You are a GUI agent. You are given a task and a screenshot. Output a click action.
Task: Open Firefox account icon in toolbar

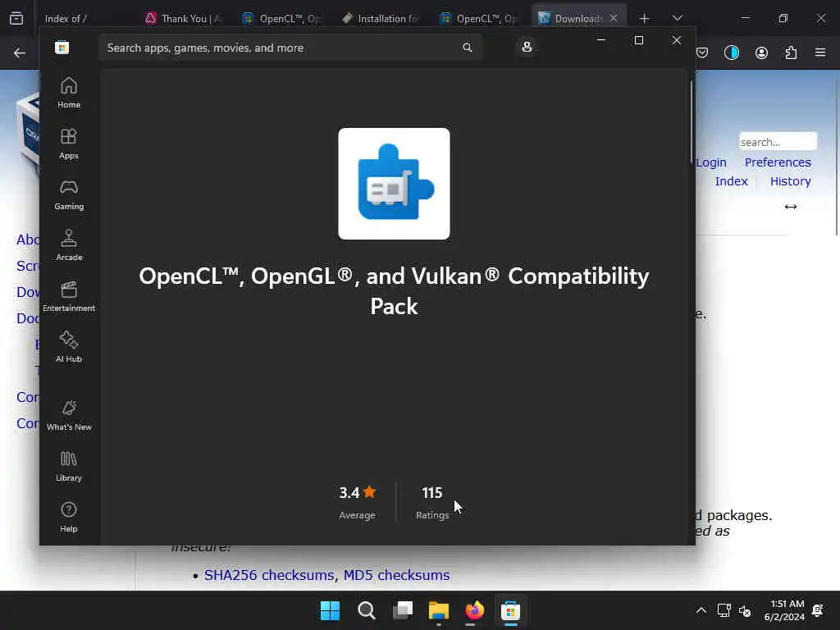(761, 52)
